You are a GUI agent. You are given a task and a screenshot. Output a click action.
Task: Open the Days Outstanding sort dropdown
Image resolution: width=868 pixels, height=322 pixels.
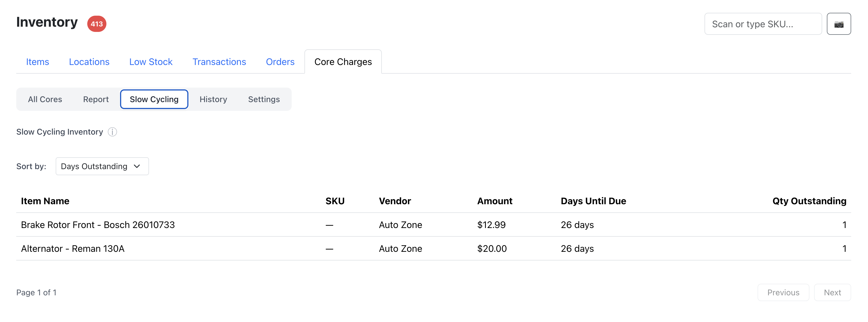point(102,166)
